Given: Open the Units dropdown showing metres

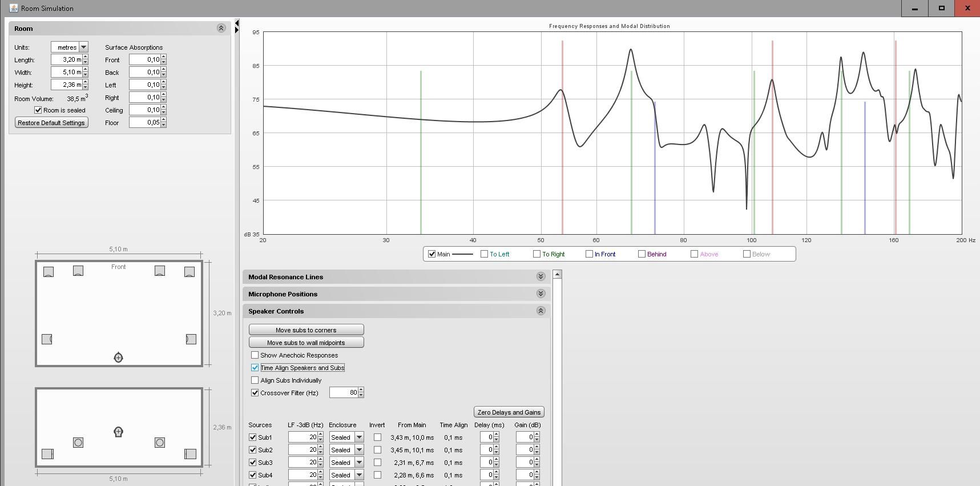Looking at the screenshot, I should 83,47.
